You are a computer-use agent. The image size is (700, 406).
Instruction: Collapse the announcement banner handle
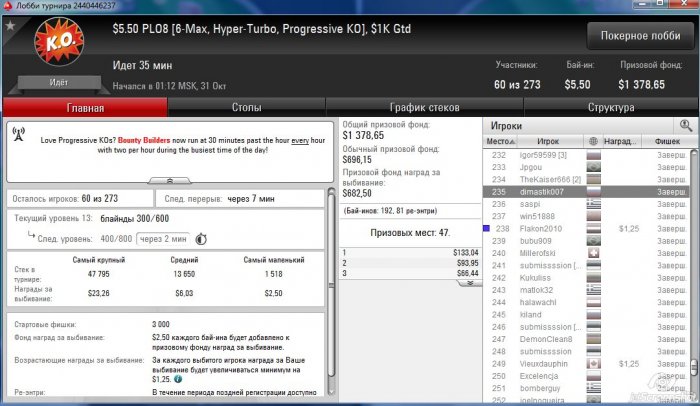pos(170,180)
